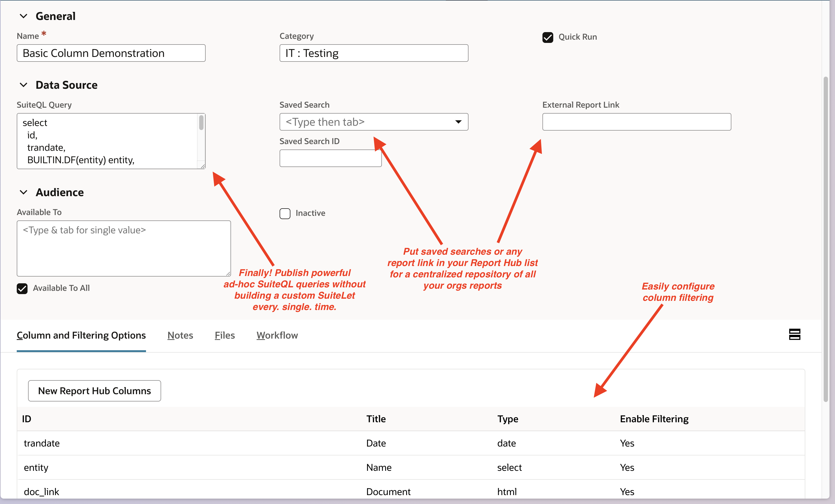Image resolution: width=835 pixels, height=504 pixels.
Task: Click the External Report Link field
Action: click(636, 122)
